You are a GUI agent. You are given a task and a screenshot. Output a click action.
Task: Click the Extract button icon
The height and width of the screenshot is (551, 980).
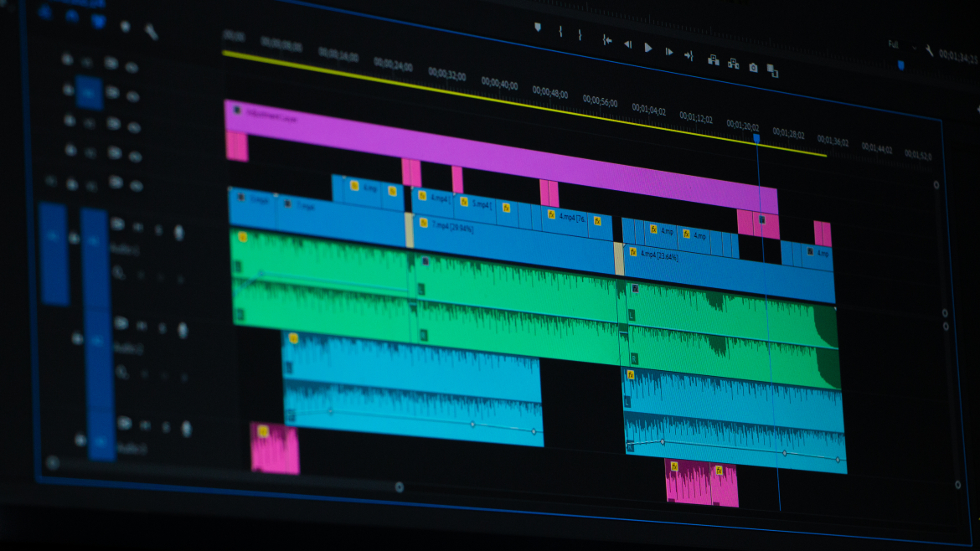733,63
